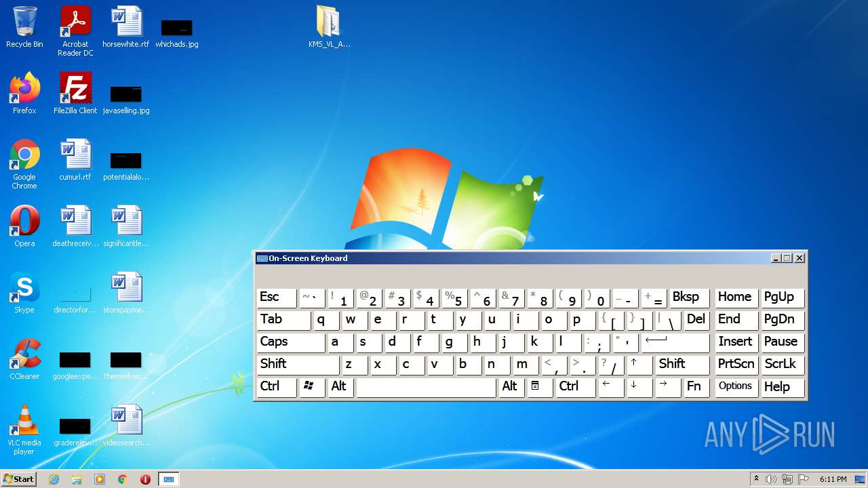The image size is (868, 488).
Task: Select VLC media player shortcut
Action: [24, 430]
